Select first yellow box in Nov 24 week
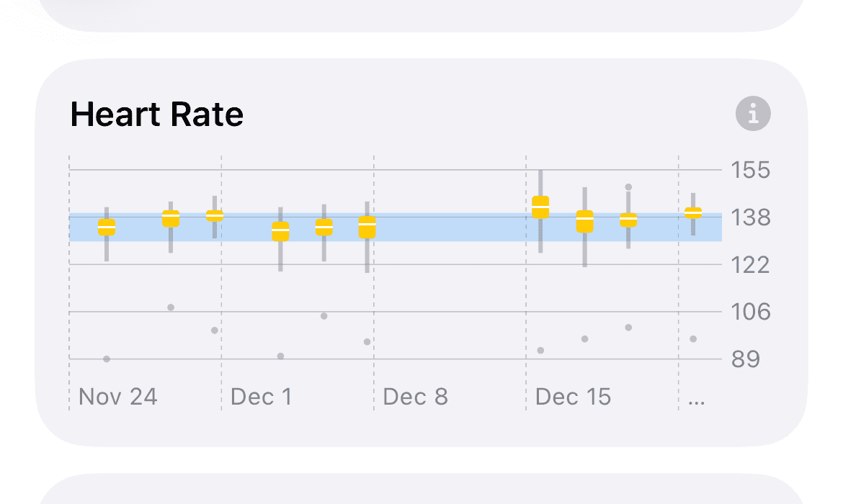Screen dimensions: 843x504 107,228
